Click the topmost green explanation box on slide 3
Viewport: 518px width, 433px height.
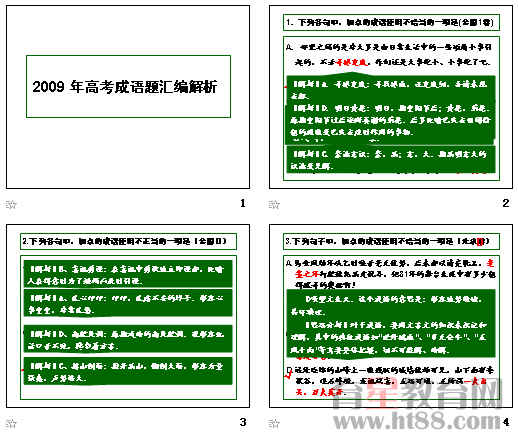point(128,274)
